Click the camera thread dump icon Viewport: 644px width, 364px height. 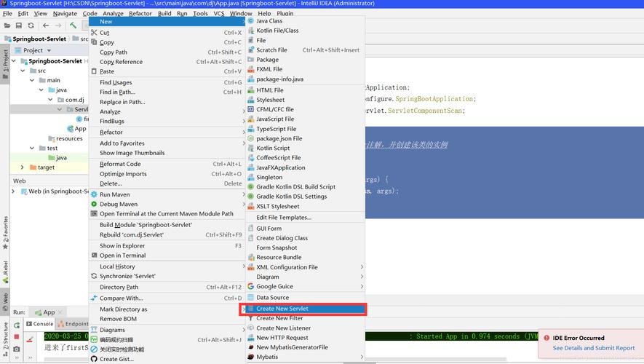point(17,349)
